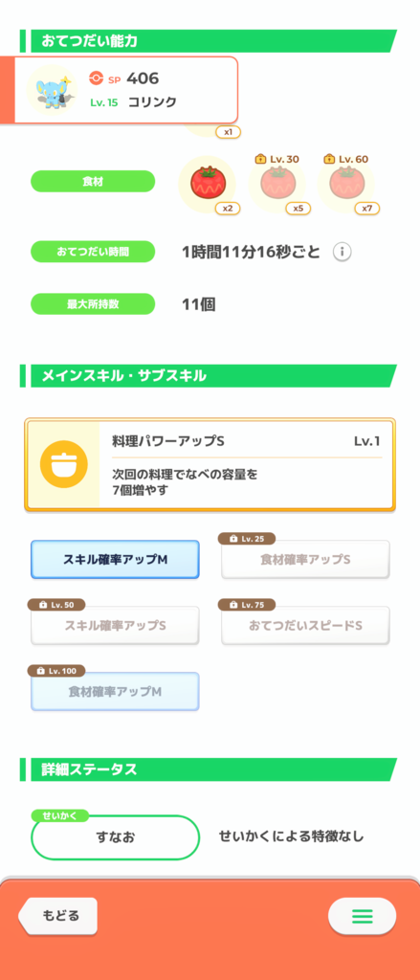Screen dimensions: 420x980
Task: Tap the locked スキル確率アップS sub skill
Action: point(115,625)
